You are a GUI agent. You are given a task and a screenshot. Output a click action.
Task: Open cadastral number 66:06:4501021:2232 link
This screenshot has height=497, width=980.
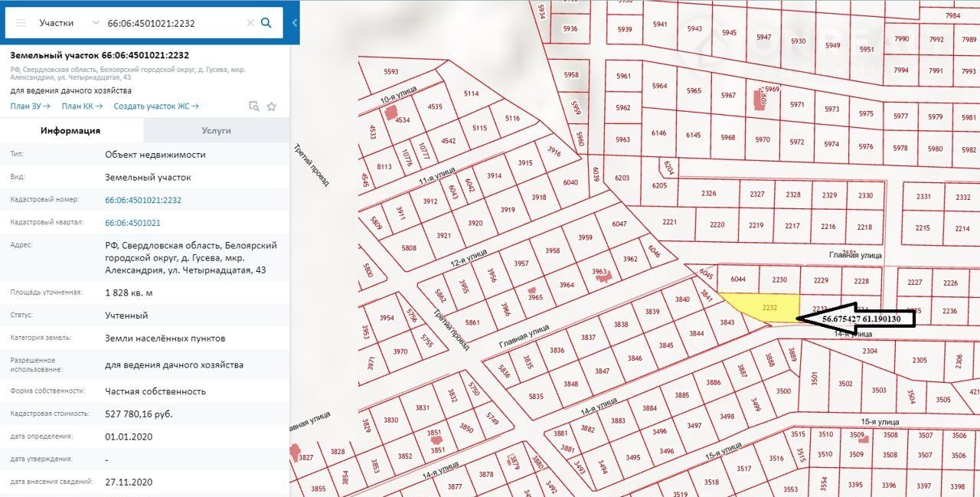[143, 200]
